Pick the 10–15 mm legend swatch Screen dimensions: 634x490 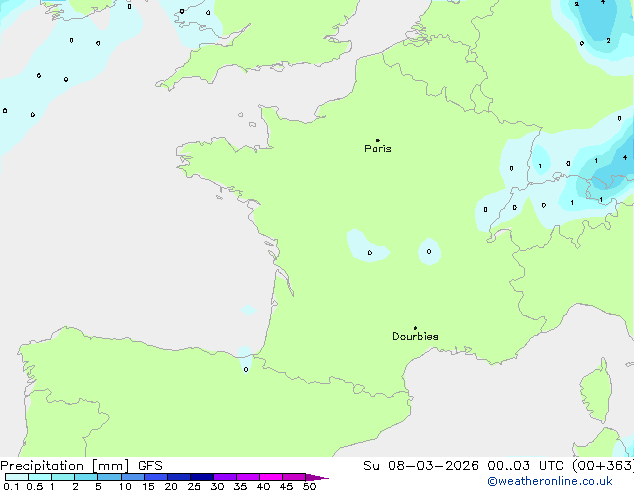pyautogui.click(x=133, y=477)
